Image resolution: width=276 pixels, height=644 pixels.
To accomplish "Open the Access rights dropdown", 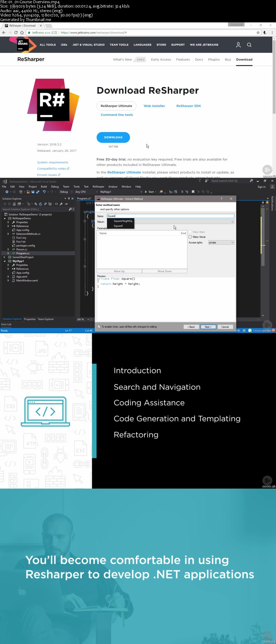I will [221, 243].
